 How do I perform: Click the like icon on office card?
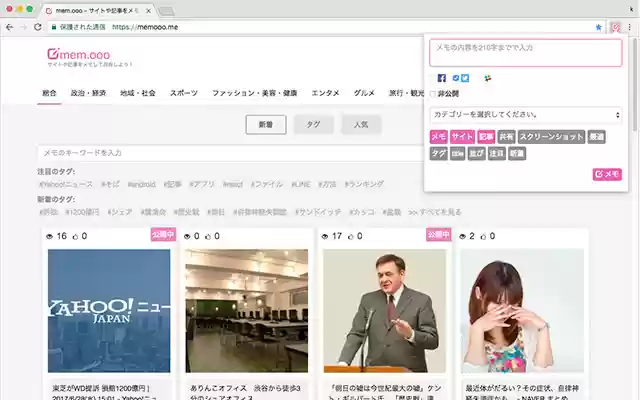pyautogui.click(x=208, y=236)
